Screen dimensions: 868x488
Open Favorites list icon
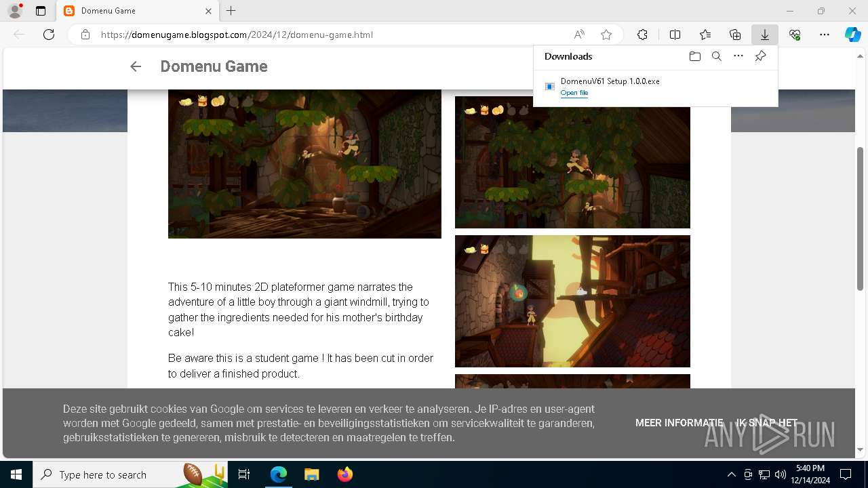705,35
